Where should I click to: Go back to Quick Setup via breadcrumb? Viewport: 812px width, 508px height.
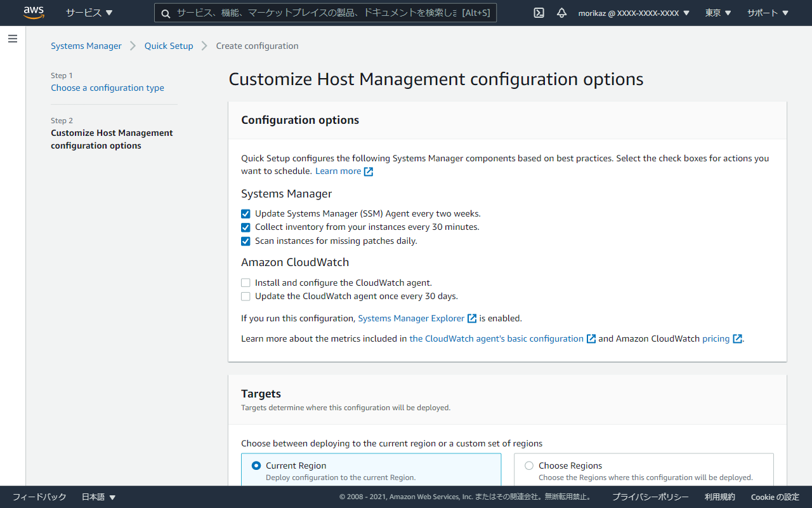[168, 45]
